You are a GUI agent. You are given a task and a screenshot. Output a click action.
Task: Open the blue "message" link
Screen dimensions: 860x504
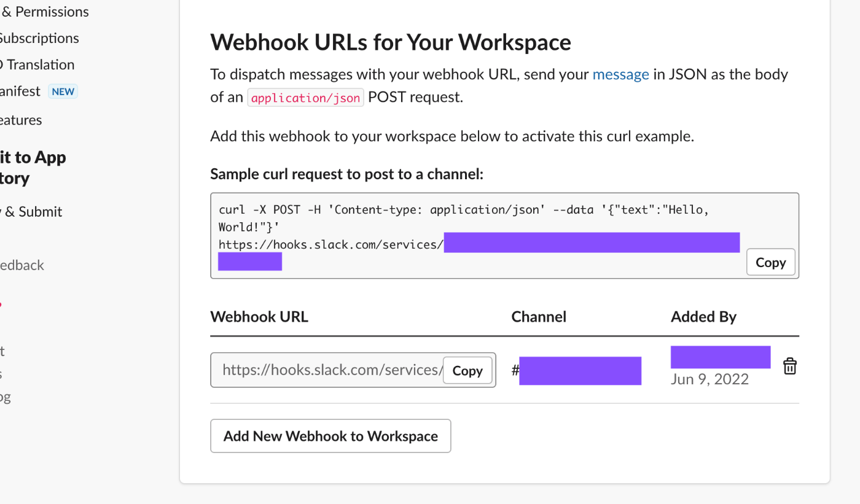tap(620, 74)
